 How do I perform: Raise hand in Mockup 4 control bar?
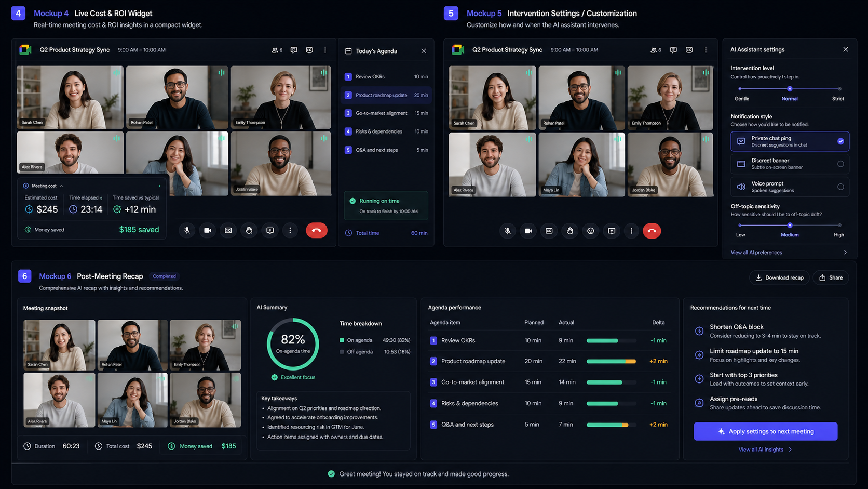click(x=249, y=230)
